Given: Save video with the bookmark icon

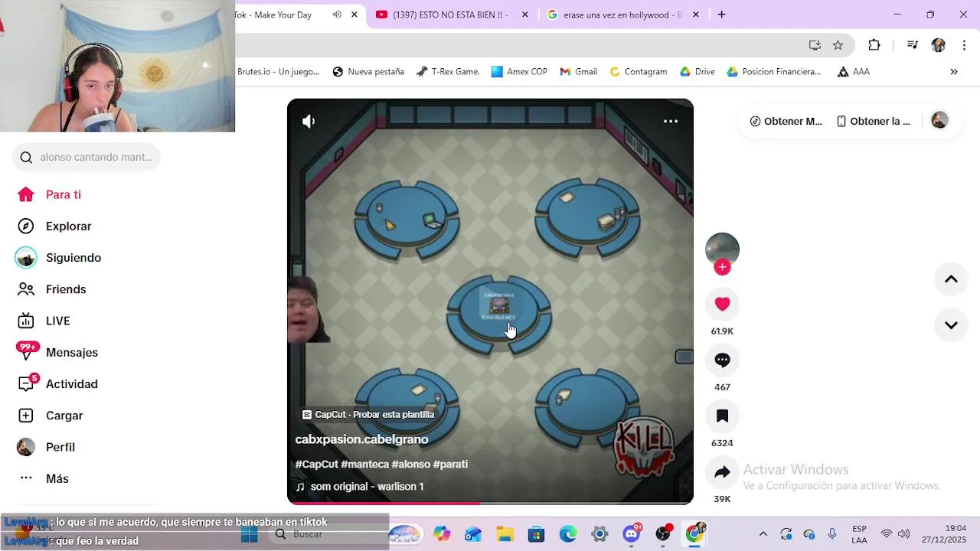Looking at the screenshot, I should point(722,416).
